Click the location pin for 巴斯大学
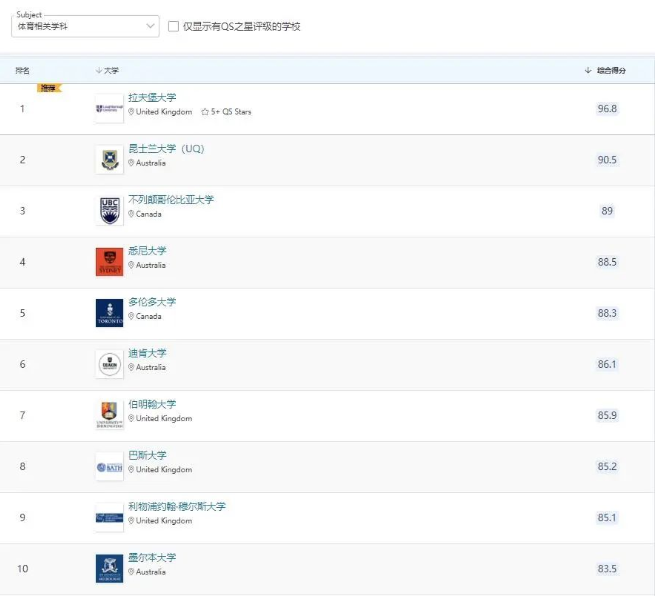This screenshot has height=602, width=667. [x=131, y=469]
